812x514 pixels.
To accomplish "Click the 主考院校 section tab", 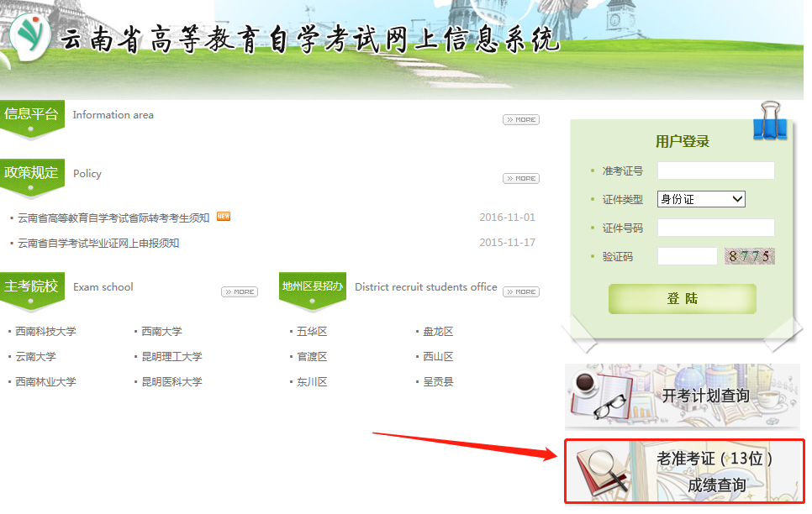I will coord(32,292).
